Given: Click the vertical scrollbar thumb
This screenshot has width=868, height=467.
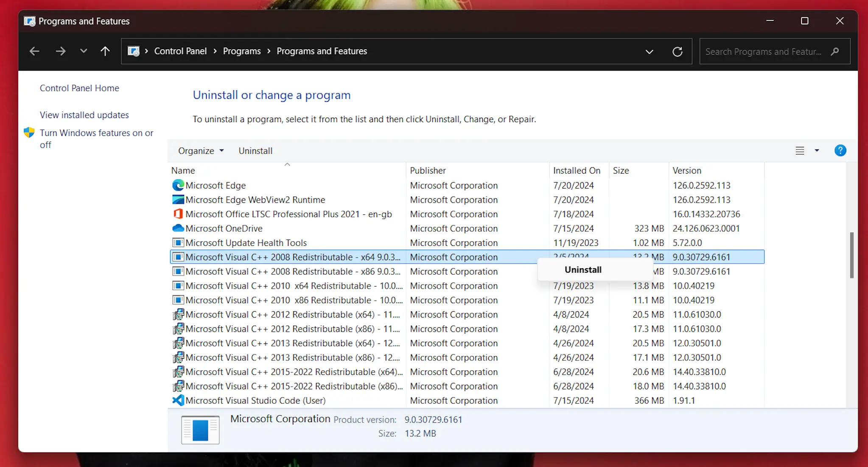Looking at the screenshot, I should point(851,255).
